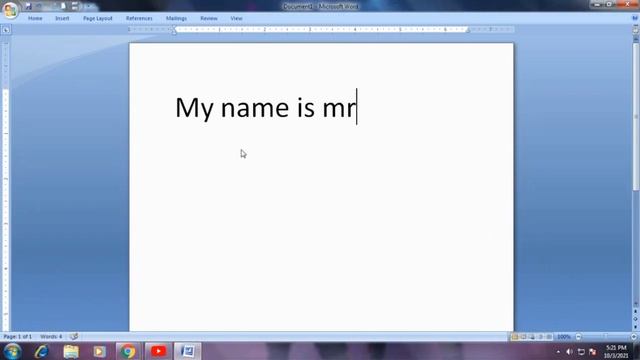
Task: Switch to Print Layout view
Action: pos(515,337)
